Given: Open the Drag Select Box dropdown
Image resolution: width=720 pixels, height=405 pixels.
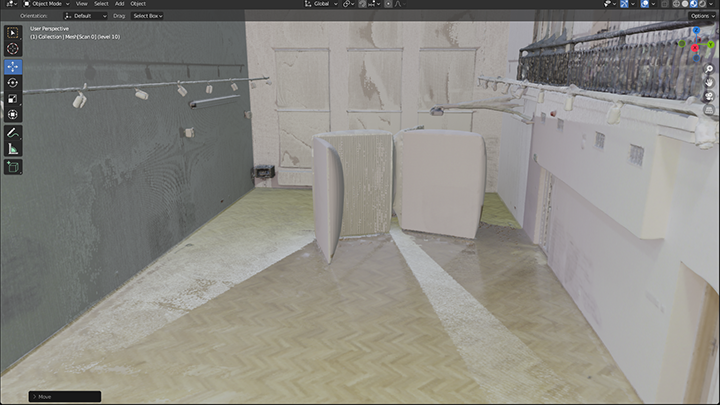Looking at the screenshot, I should 148,16.
